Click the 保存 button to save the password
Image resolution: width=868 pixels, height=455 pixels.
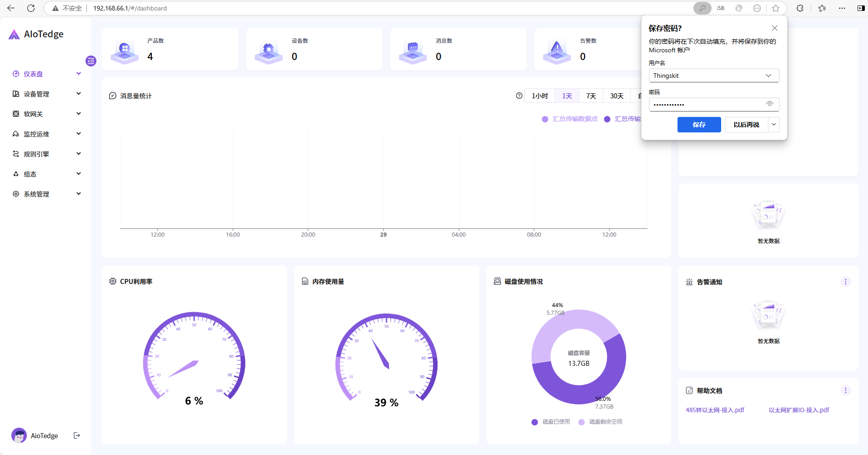point(699,125)
